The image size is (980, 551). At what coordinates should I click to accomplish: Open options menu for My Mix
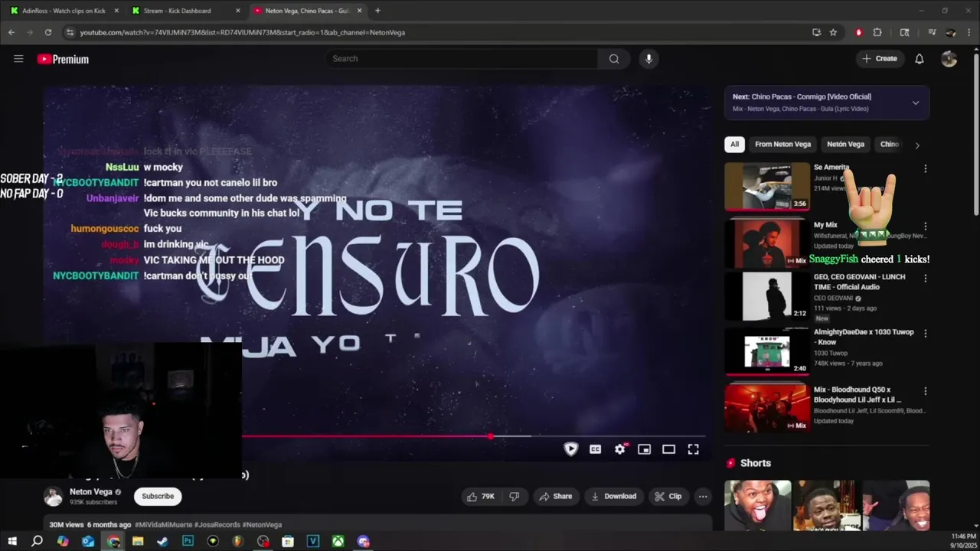tap(925, 227)
